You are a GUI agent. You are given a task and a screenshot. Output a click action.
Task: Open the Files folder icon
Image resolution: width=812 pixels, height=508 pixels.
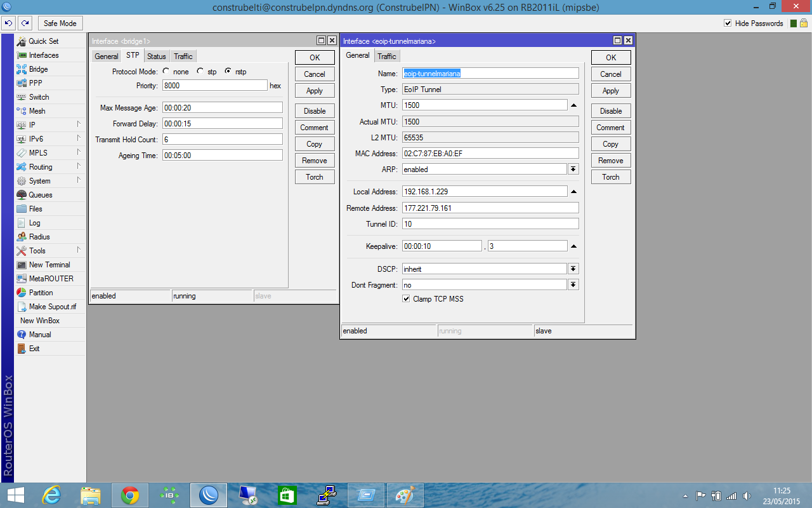pyautogui.click(x=22, y=209)
